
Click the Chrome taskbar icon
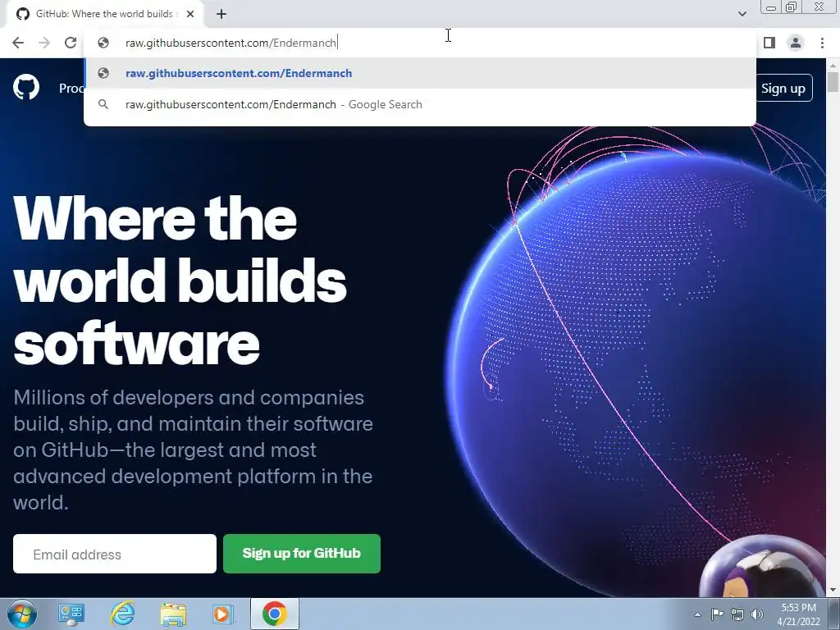click(274, 614)
